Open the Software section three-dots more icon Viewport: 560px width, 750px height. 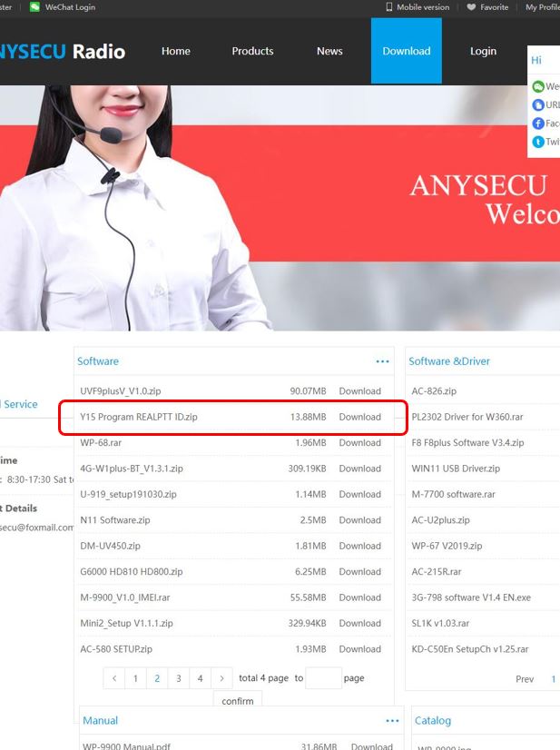tap(383, 361)
